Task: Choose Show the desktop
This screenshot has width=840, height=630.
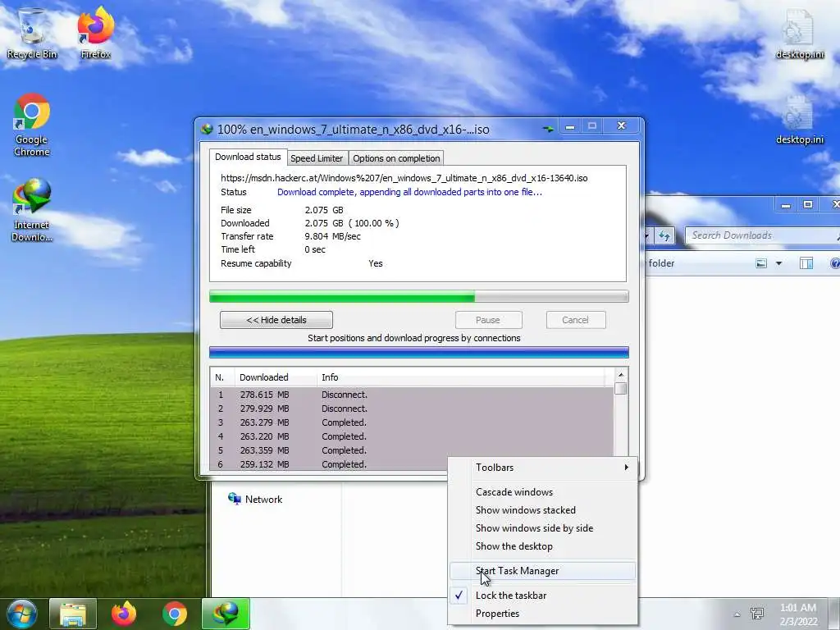Action: (543, 546)
